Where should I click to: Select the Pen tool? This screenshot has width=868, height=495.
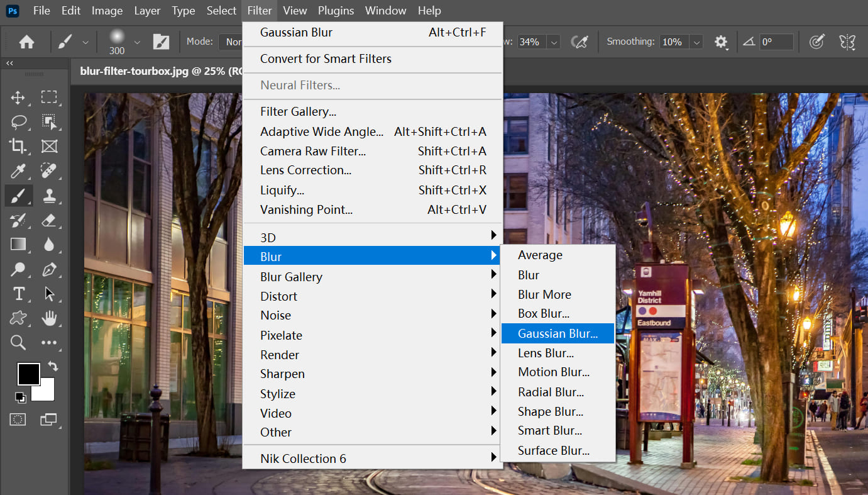(49, 270)
